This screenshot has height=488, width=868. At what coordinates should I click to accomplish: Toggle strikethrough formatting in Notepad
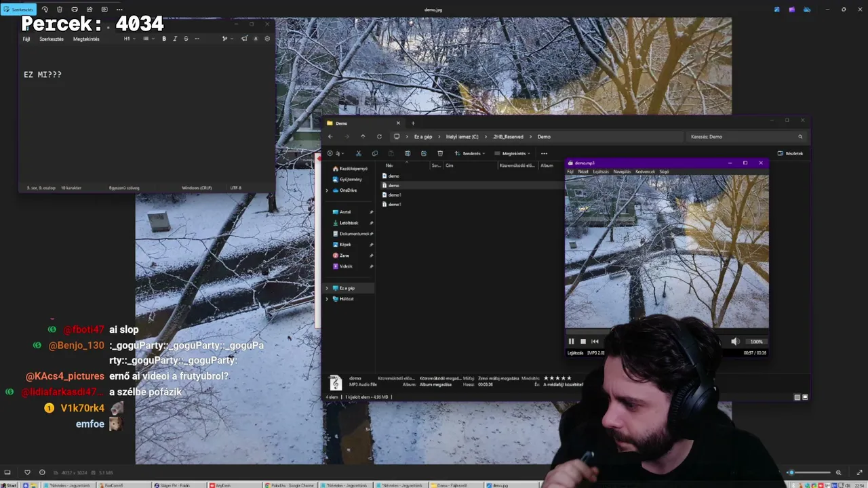click(186, 39)
